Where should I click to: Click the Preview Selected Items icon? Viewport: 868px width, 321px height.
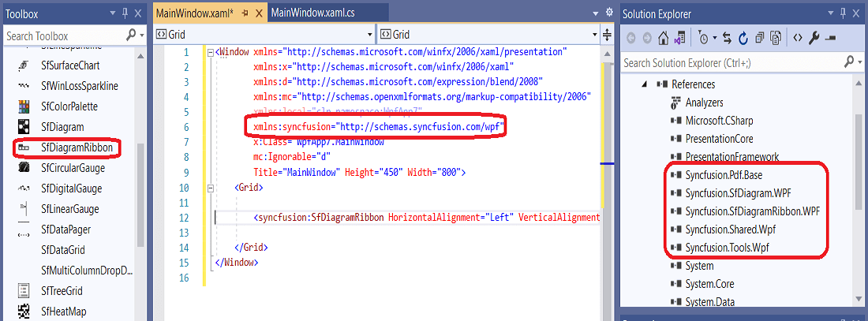(x=830, y=38)
